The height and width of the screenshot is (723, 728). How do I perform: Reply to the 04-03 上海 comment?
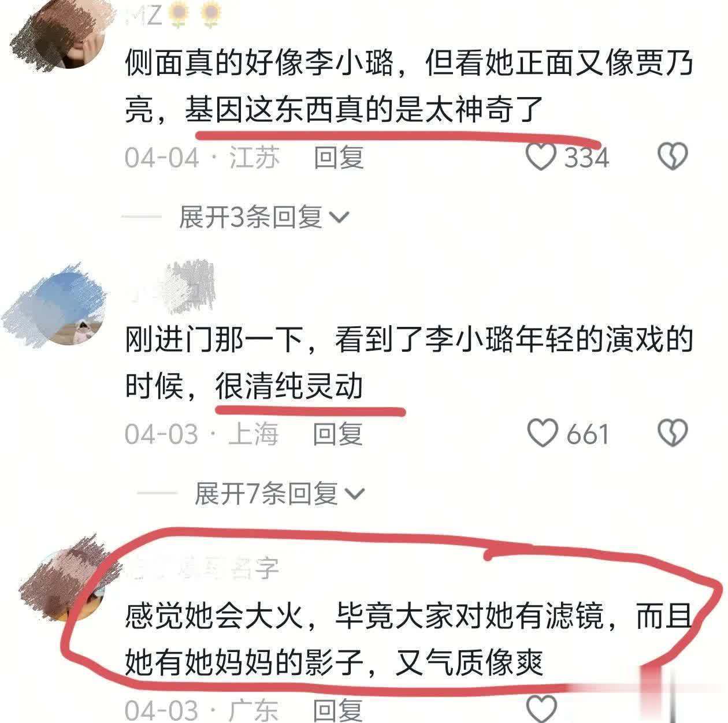tap(338, 434)
